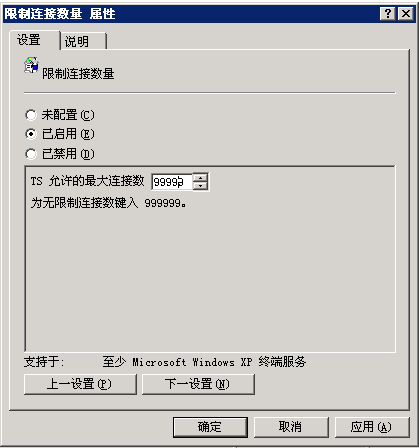
Task: Close the 限制连接数量 属性 dialog
Action: (x=406, y=14)
